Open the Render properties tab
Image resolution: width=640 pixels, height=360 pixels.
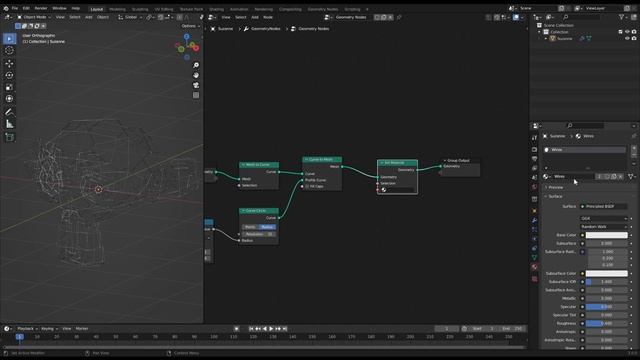534,149
